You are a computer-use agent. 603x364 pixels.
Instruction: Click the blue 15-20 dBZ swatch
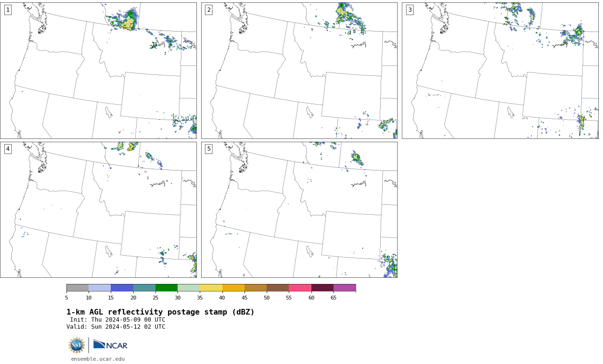pyautogui.click(x=122, y=288)
